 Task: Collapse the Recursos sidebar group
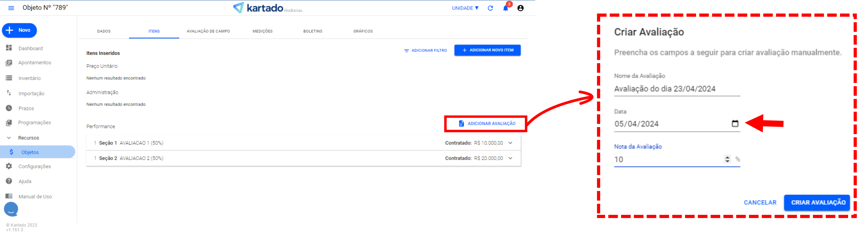9,138
